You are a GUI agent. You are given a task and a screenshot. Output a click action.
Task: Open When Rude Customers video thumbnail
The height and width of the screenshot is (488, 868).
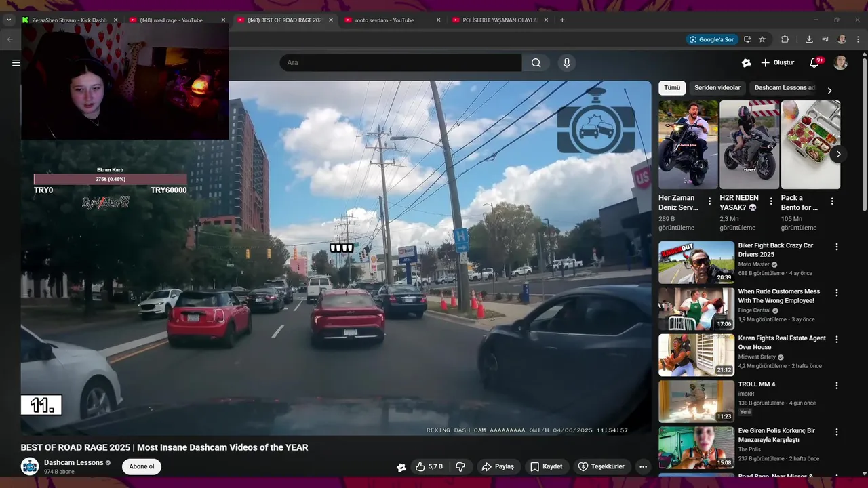pos(696,308)
